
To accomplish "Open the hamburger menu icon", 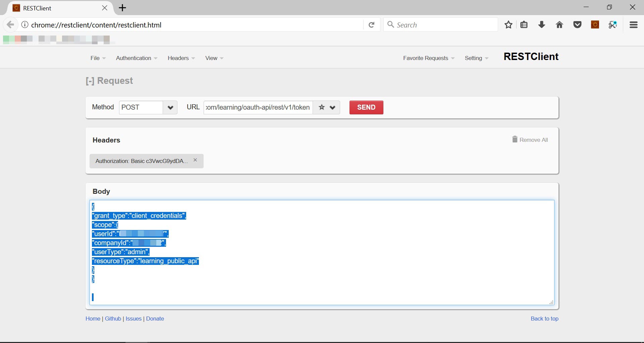I will coord(634,25).
